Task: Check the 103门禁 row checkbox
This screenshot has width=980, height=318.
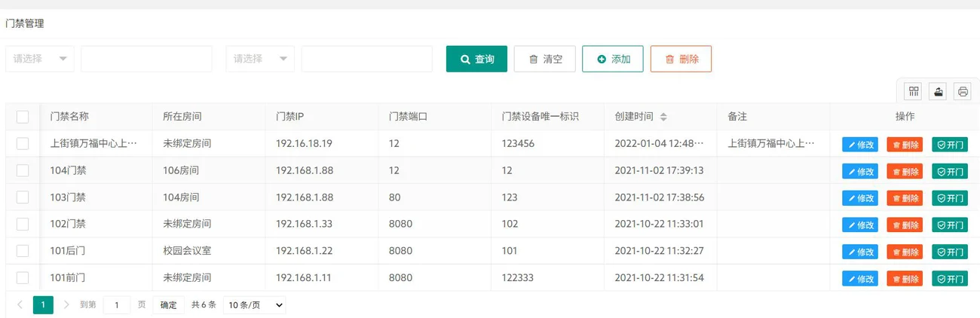Action: coord(23,197)
